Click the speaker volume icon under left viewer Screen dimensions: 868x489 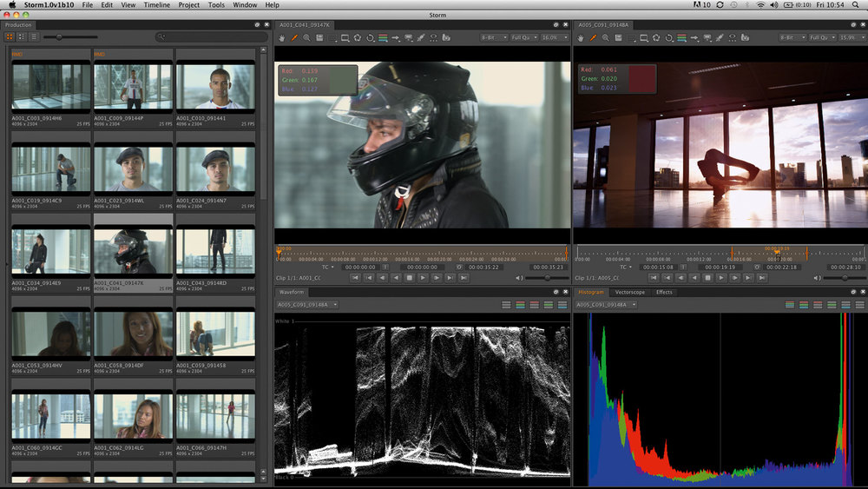(518, 278)
